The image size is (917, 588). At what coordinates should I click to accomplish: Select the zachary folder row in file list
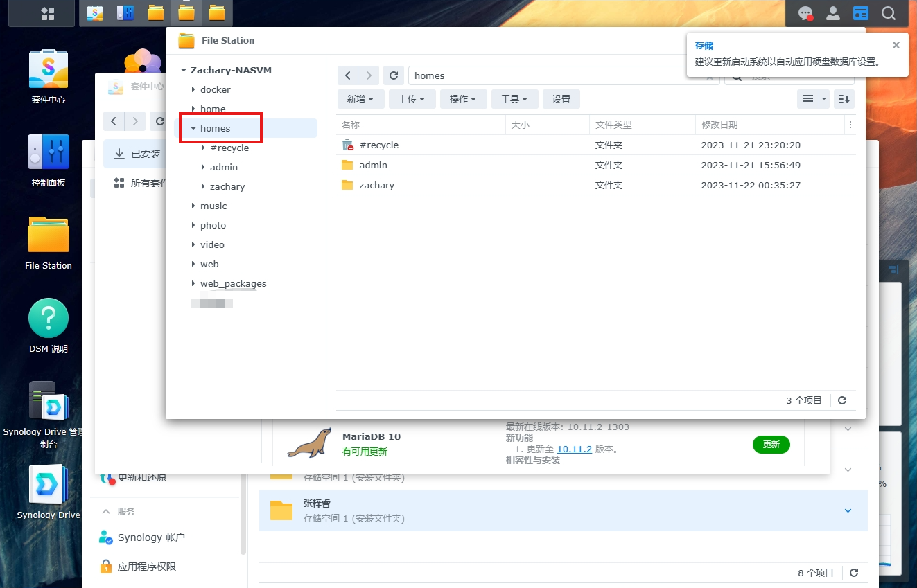click(595, 185)
